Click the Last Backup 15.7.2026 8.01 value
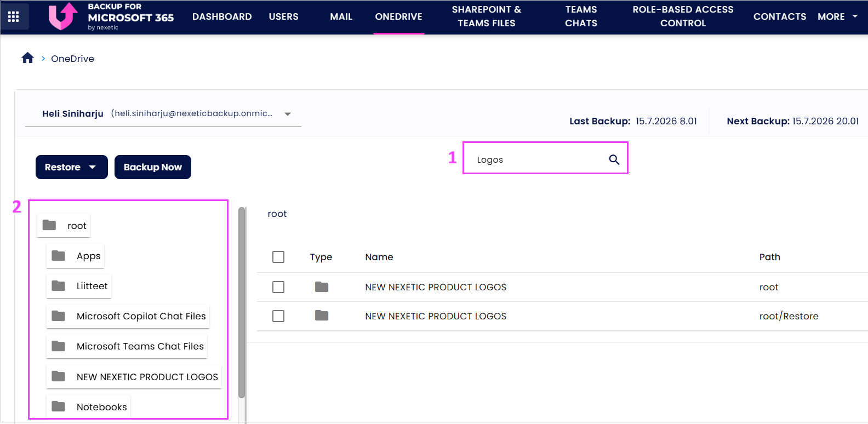The width and height of the screenshot is (868, 424). coord(666,121)
